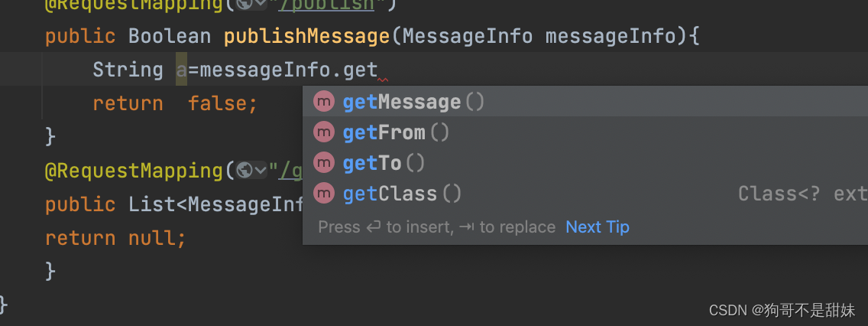The height and width of the screenshot is (326, 868).
Task: Open dropdown chevron next to "/publish" globe
Action: pyautogui.click(x=261, y=4)
